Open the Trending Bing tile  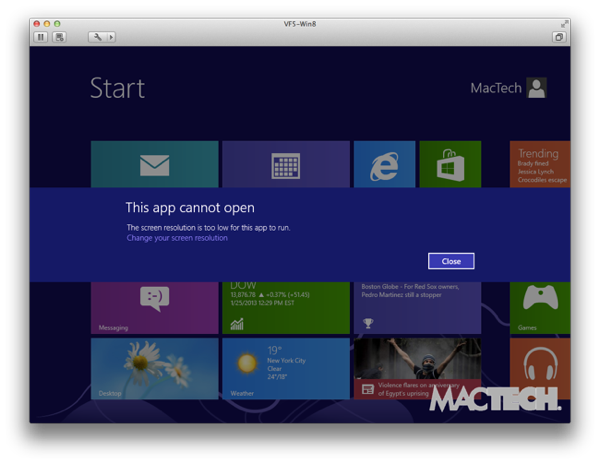(540, 165)
